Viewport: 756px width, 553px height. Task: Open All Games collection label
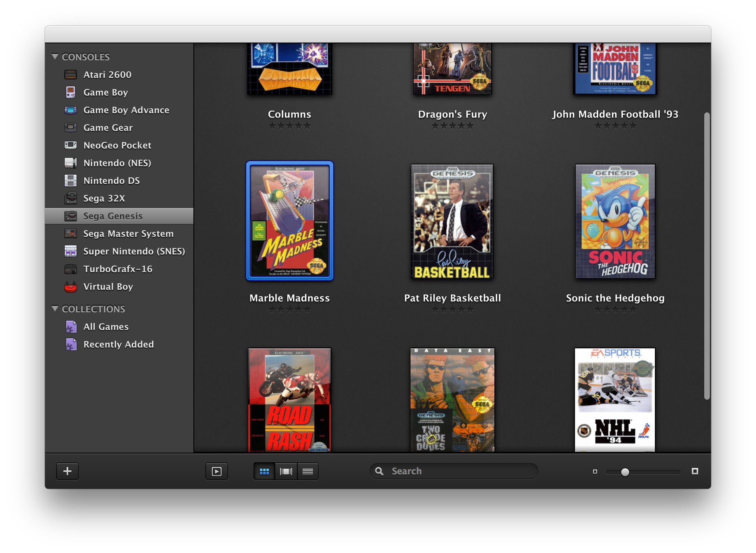106,327
